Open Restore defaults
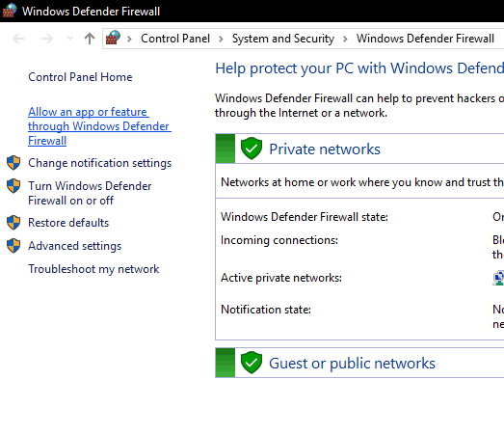 point(68,223)
